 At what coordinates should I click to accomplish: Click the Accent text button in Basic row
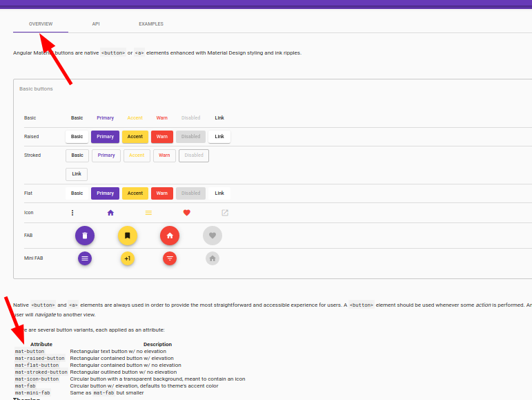(135, 118)
